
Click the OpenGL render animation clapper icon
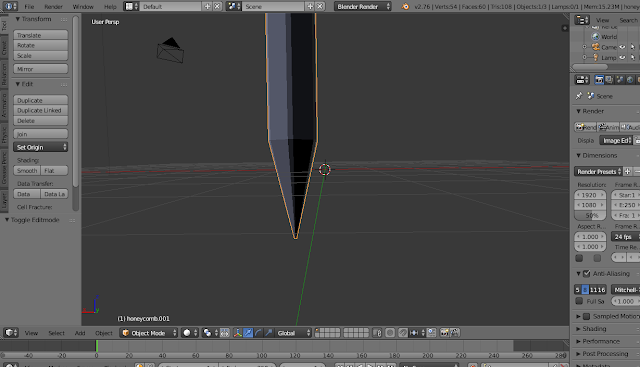(x=454, y=333)
